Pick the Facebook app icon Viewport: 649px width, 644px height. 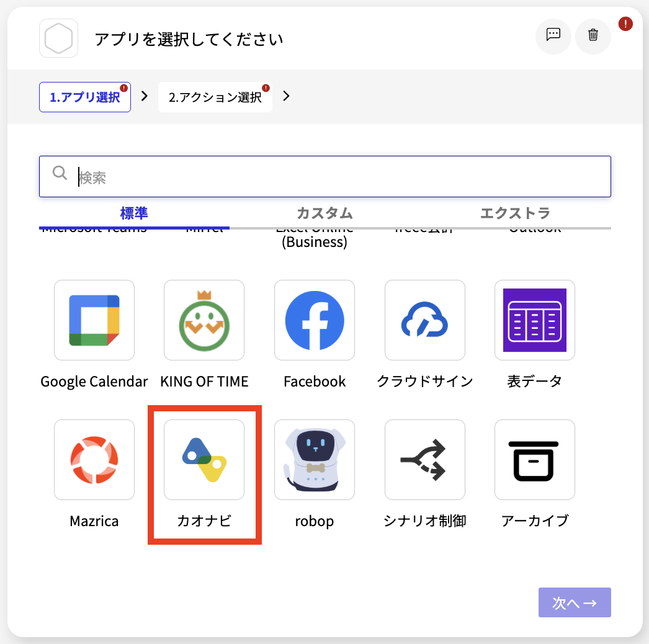click(315, 320)
